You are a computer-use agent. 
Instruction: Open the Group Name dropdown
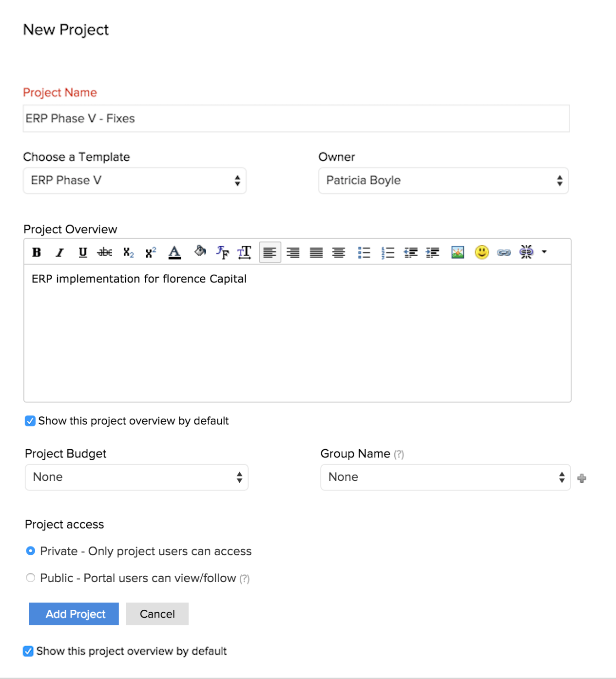click(x=445, y=477)
